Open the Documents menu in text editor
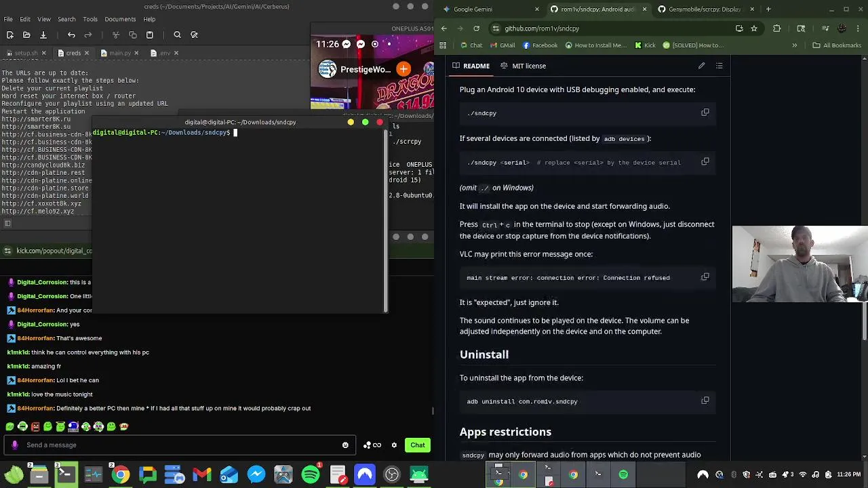 pyautogui.click(x=120, y=19)
